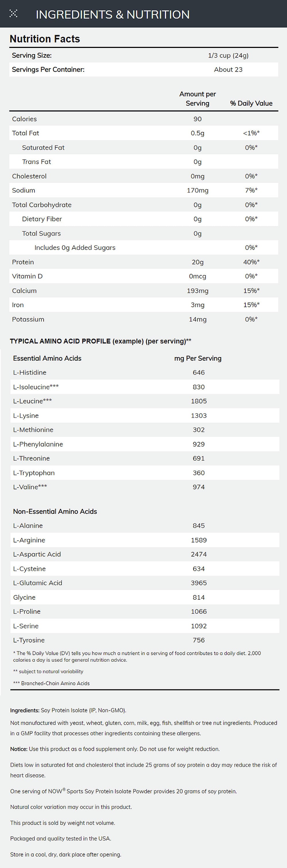This screenshot has height=868, width=287.
Task: Click the Ingredients & Nutrition header title
Action: tap(113, 14)
